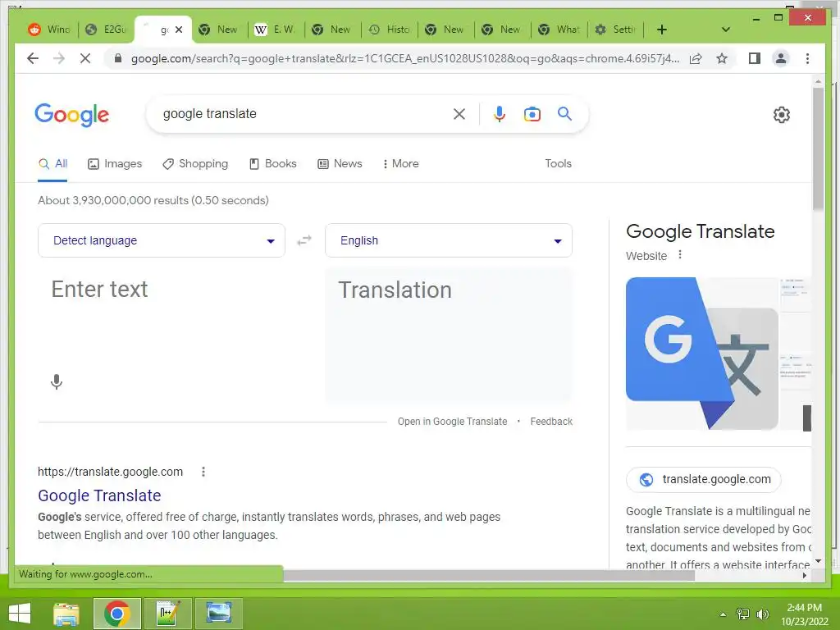Click https://translate.google.com result URL
The height and width of the screenshot is (630, 840).
111,472
